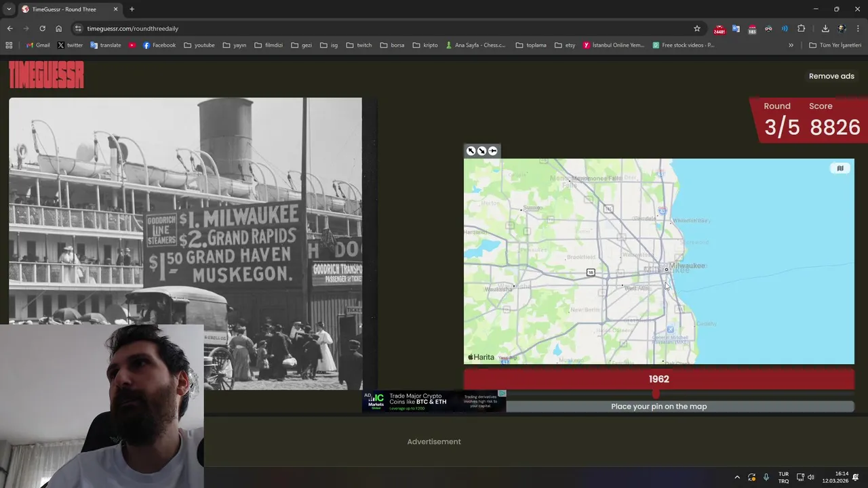
Task: Open Free stock videos bookmark
Action: click(x=684, y=45)
